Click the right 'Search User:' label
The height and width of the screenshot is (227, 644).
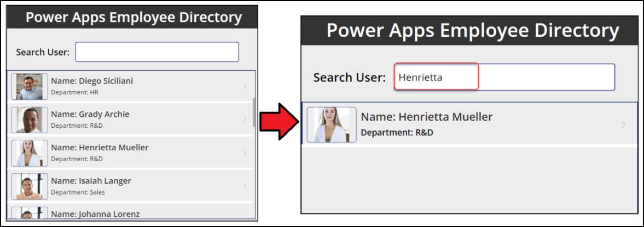(350, 77)
